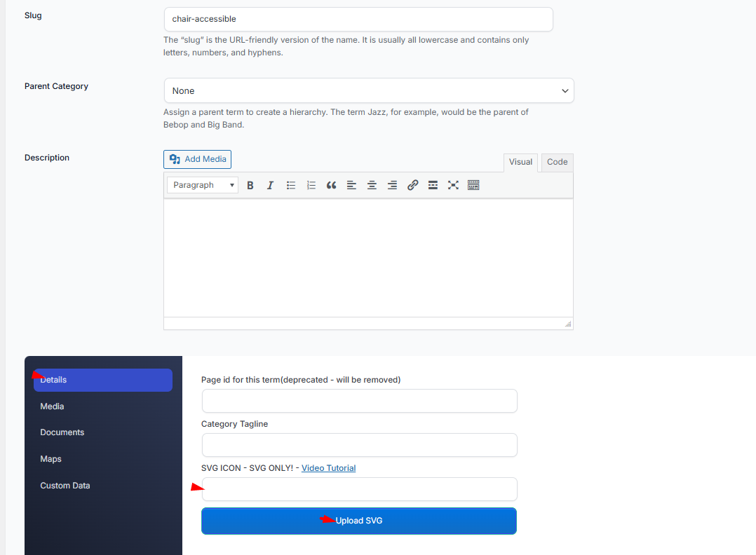Click the Upload SVG button
This screenshot has height=555, width=756.
(359, 521)
